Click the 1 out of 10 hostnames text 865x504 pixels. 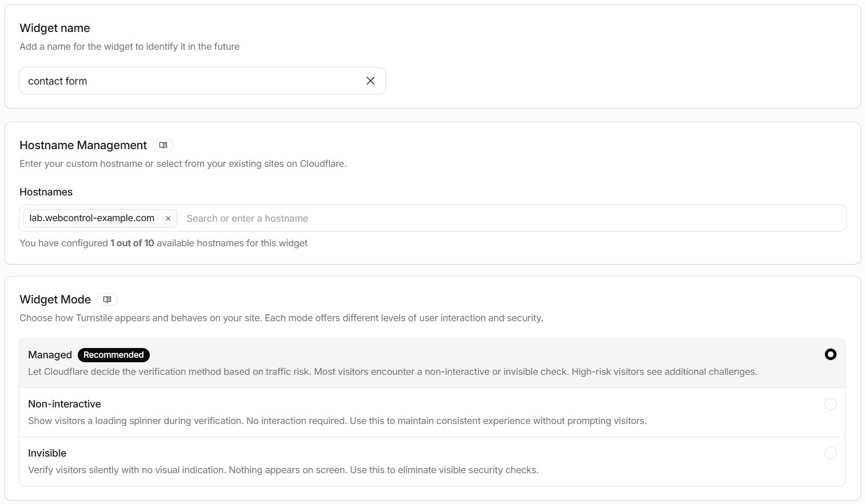(x=132, y=243)
